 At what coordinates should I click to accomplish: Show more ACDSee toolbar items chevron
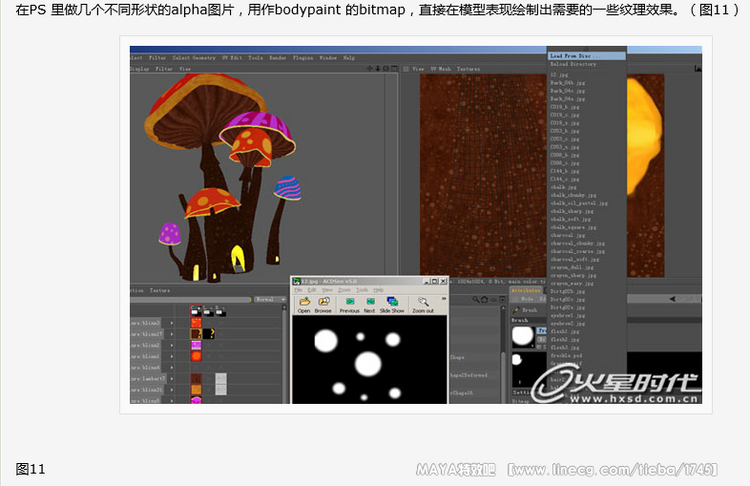click(x=443, y=298)
